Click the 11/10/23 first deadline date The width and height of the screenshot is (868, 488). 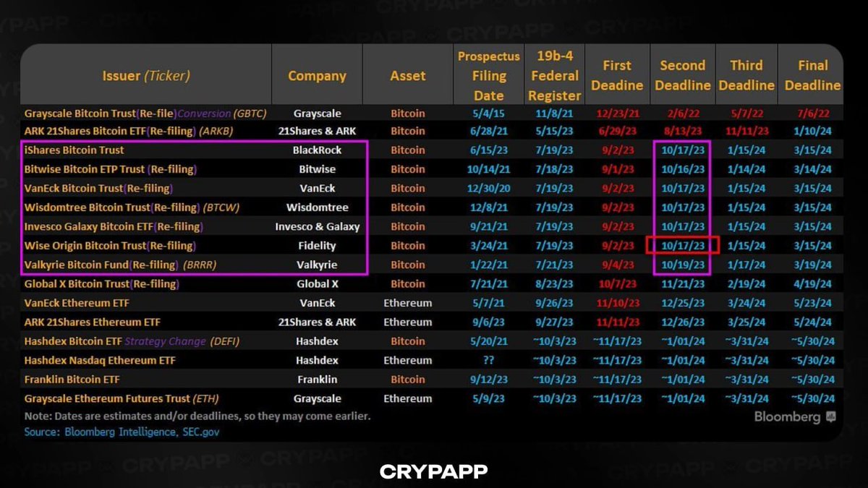point(617,303)
